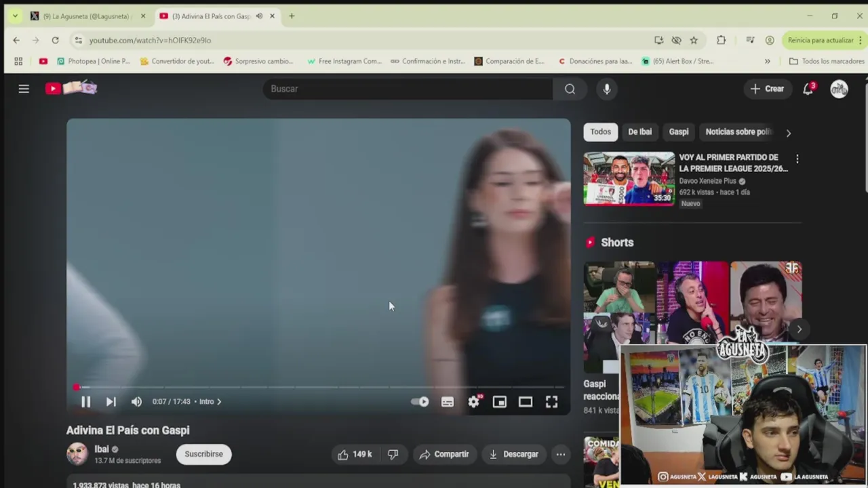Image resolution: width=868 pixels, height=488 pixels.
Task: Open options for Premier League video
Action: (797, 159)
